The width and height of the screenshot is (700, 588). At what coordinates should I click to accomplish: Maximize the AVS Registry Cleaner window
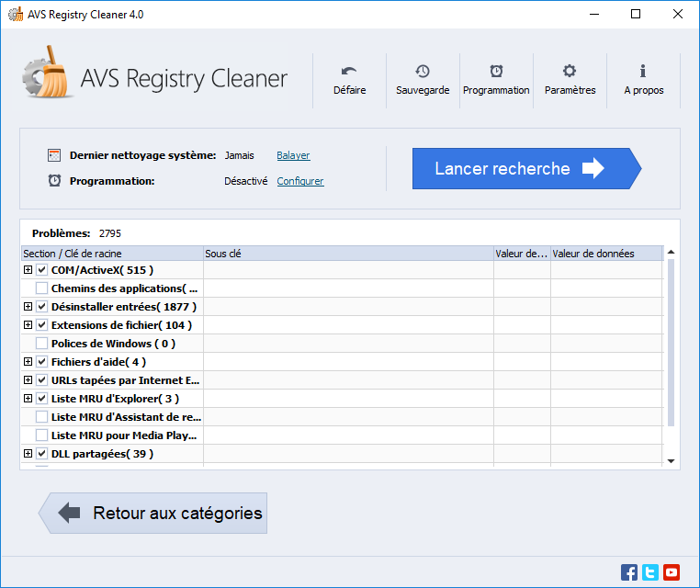[636, 15]
